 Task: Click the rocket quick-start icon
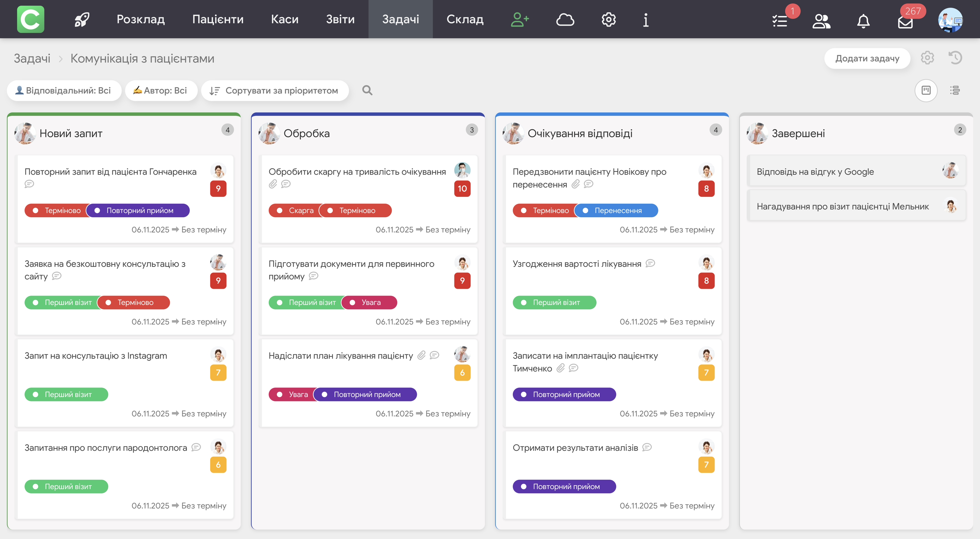pyautogui.click(x=81, y=19)
